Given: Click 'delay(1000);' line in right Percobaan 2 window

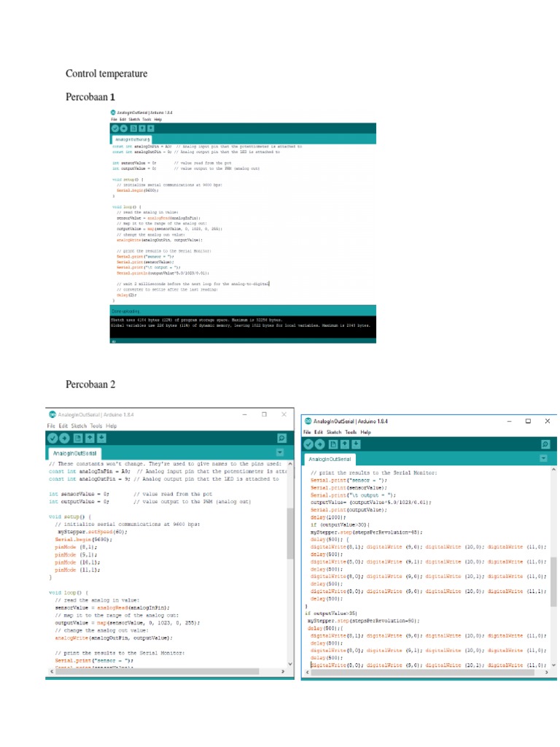Looking at the screenshot, I should pyautogui.click(x=328, y=517).
